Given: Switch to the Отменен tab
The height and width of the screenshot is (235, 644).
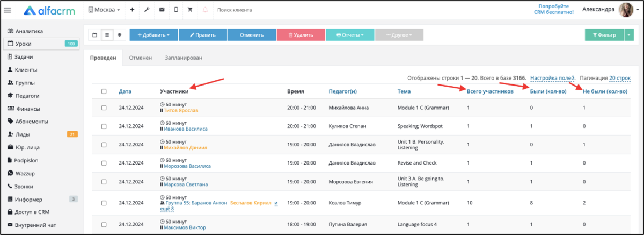Looking at the screenshot, I should pos(140,58).
